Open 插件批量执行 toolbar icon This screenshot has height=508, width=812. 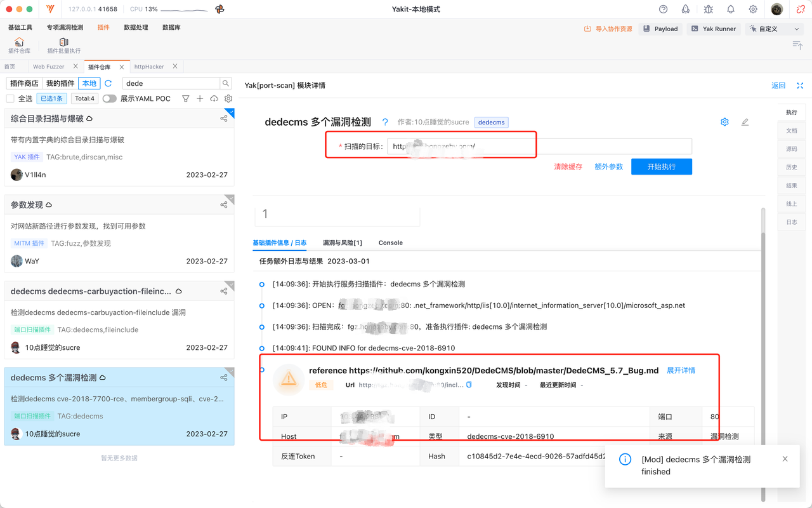[x=63, y=46]
